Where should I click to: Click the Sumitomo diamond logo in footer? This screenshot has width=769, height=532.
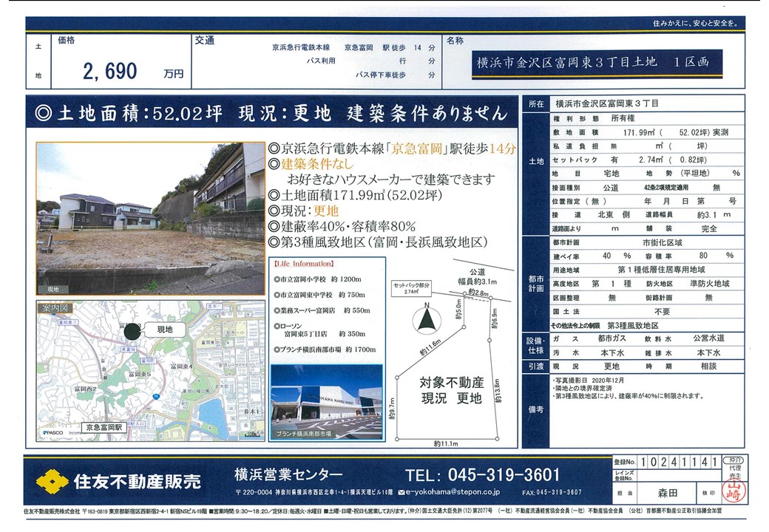[x=51, y=481]
